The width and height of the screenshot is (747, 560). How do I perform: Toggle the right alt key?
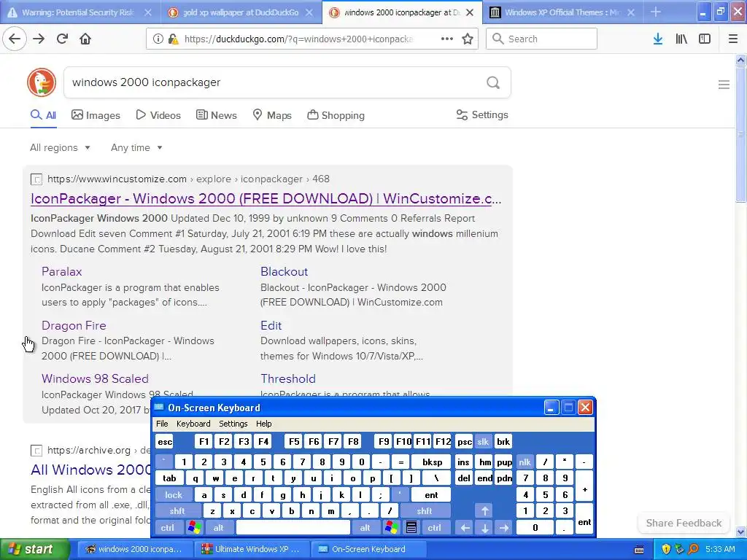pos(365,528)
